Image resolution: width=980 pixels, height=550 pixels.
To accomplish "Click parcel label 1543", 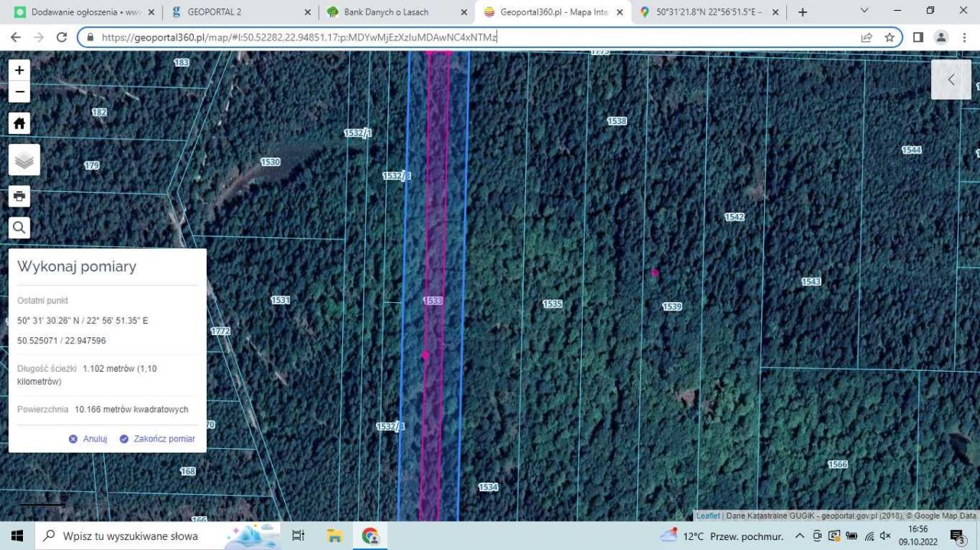I will click(x=812, y=282).
